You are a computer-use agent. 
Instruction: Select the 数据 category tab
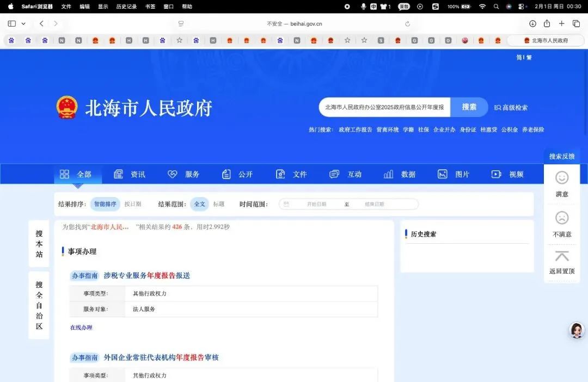coord(400,174)
